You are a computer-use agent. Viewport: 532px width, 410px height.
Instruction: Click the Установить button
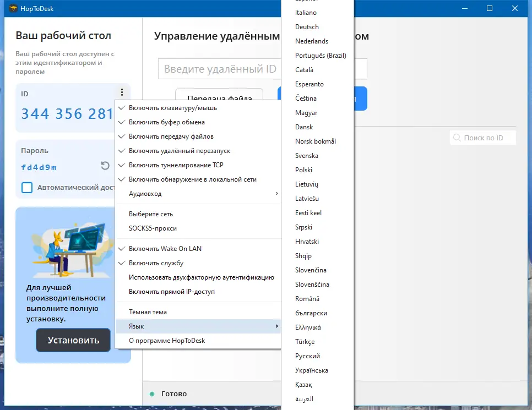(x=73, y=340)
